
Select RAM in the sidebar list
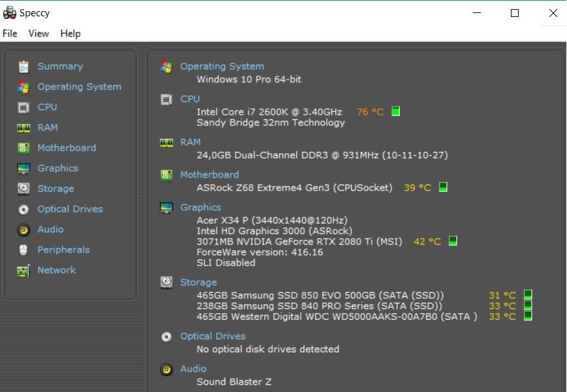click(48, 128)
